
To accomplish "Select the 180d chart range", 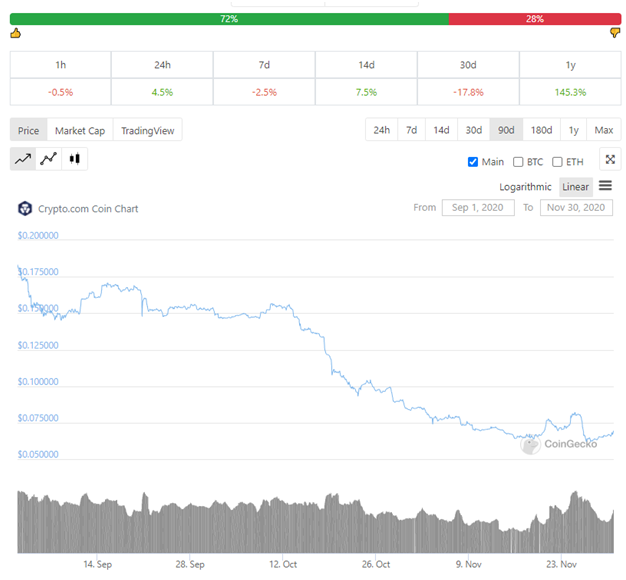I will point(541,130).
